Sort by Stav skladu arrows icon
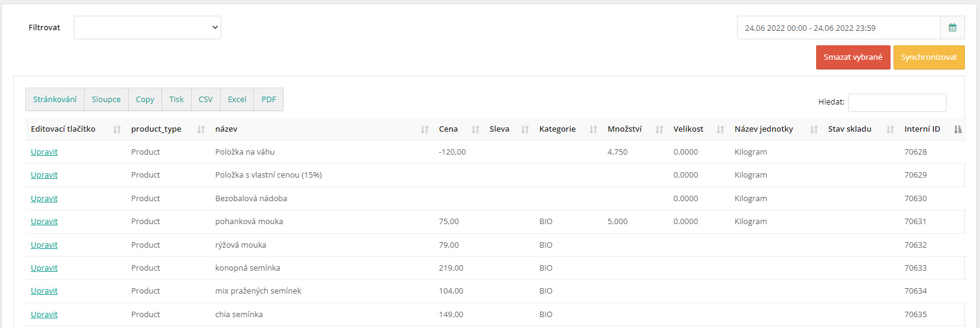980x328 pixels. tap(891, 129)
